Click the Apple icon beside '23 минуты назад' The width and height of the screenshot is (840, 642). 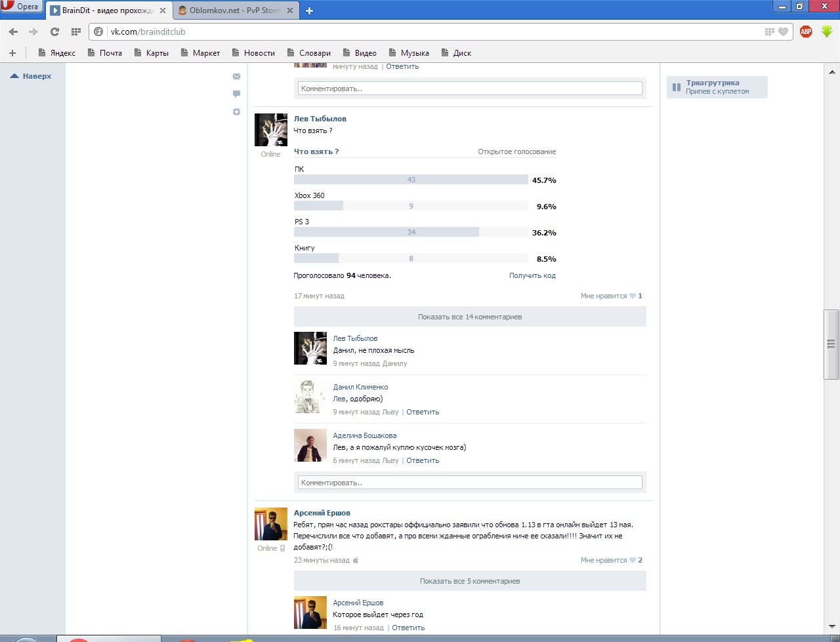(356, 560)
